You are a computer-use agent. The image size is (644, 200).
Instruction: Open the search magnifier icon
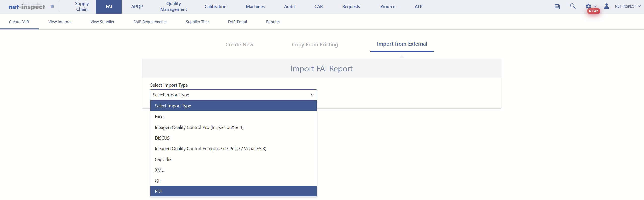[x=573, y=6]
